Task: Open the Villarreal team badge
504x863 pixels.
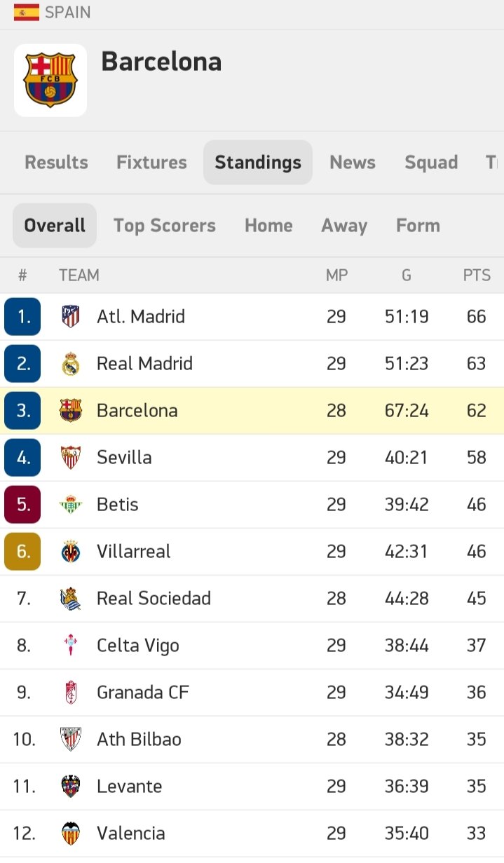Action: pos(70,552)
